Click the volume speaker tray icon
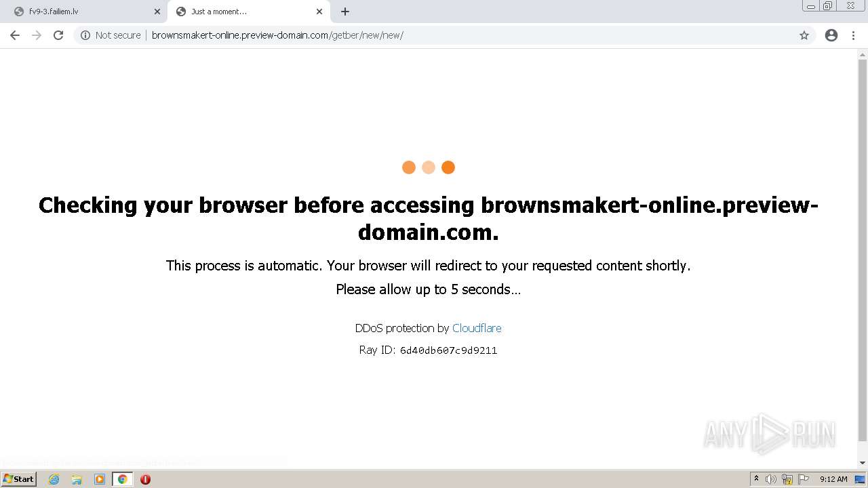 point(771,479)
